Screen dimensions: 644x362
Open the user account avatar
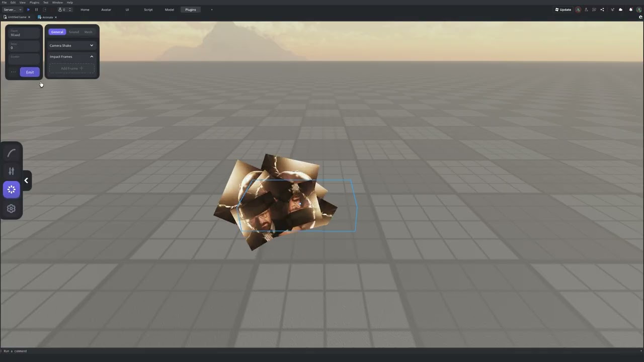[x=638, y=10]
